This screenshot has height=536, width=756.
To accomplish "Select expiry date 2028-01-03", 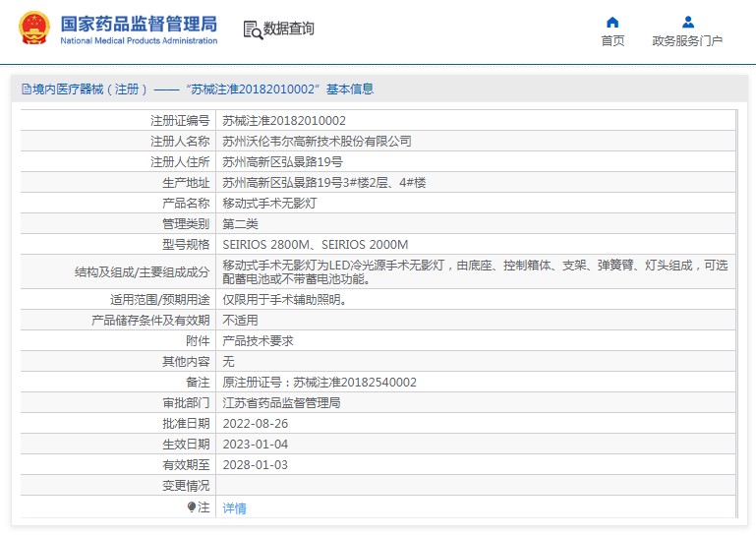I will click(255, 465).
